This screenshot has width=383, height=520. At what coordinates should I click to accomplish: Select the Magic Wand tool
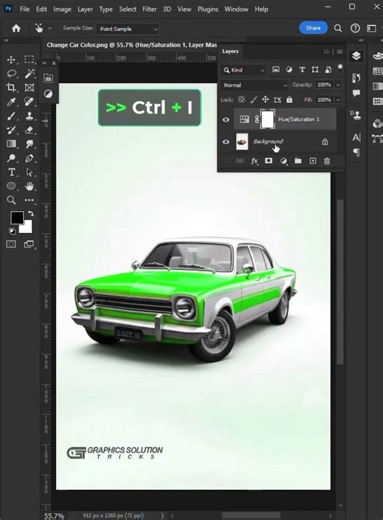(x=29, y=73)
